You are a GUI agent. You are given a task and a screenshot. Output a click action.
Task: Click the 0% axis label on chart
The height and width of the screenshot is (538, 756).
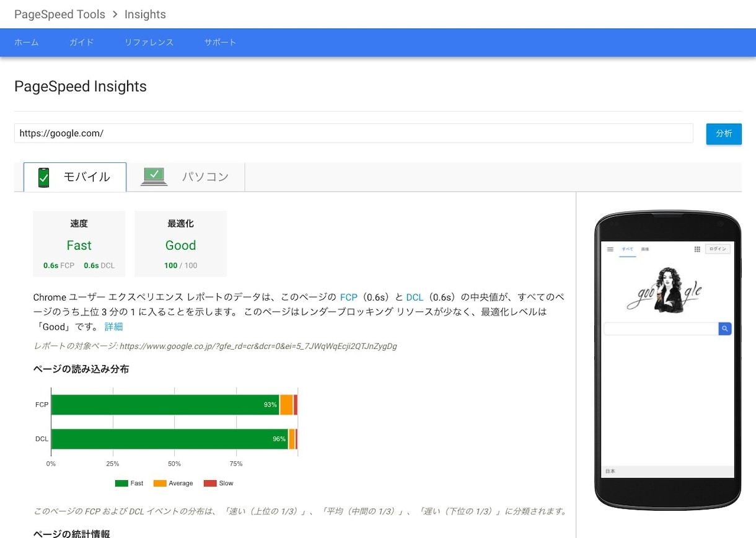click(51, 464)
